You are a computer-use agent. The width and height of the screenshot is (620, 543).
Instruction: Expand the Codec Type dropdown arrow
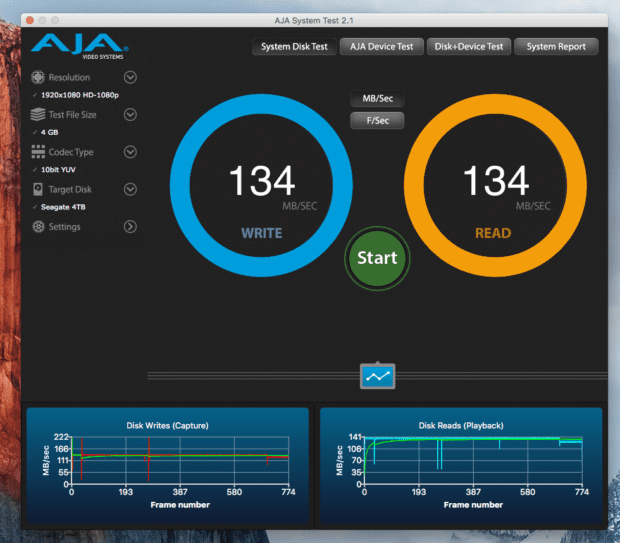coord(130,152)
